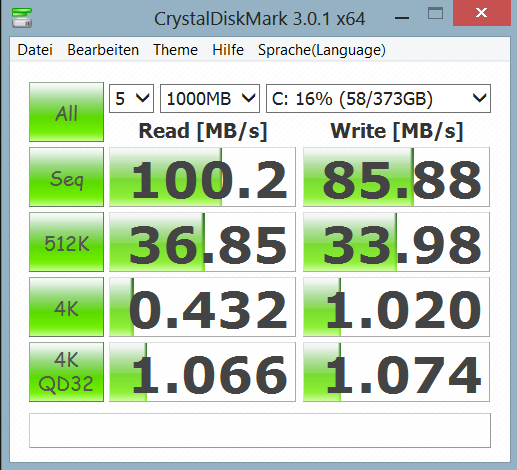Open the test run count dropdown showing 5
The width and height of the screenshot is (517, 470).
(x=131, y=99)
